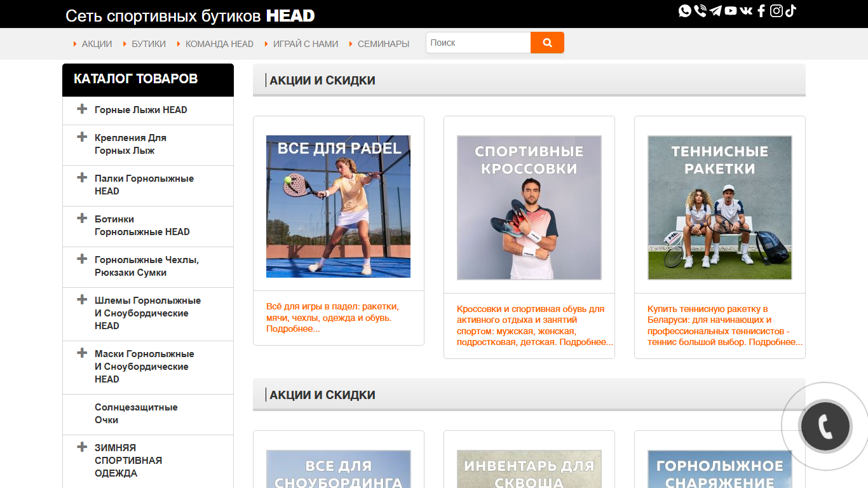Click the Купить теннисную ракетку description link

point(725,326)
